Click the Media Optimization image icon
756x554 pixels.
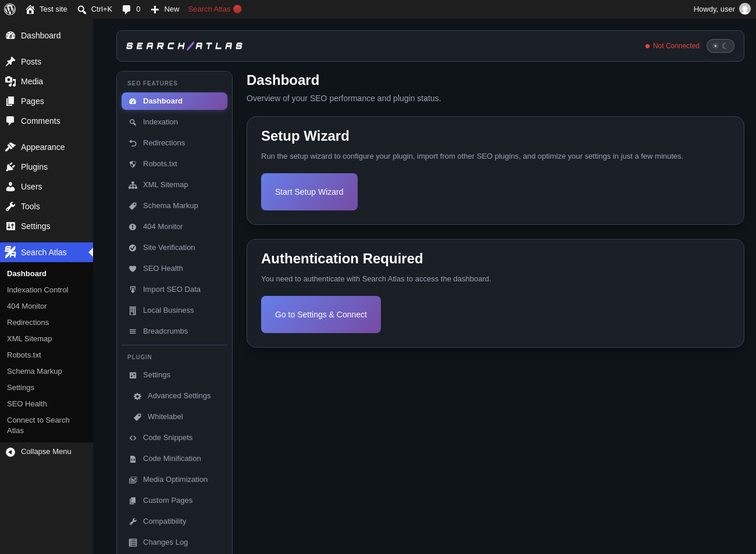click(x=133, y=480)
